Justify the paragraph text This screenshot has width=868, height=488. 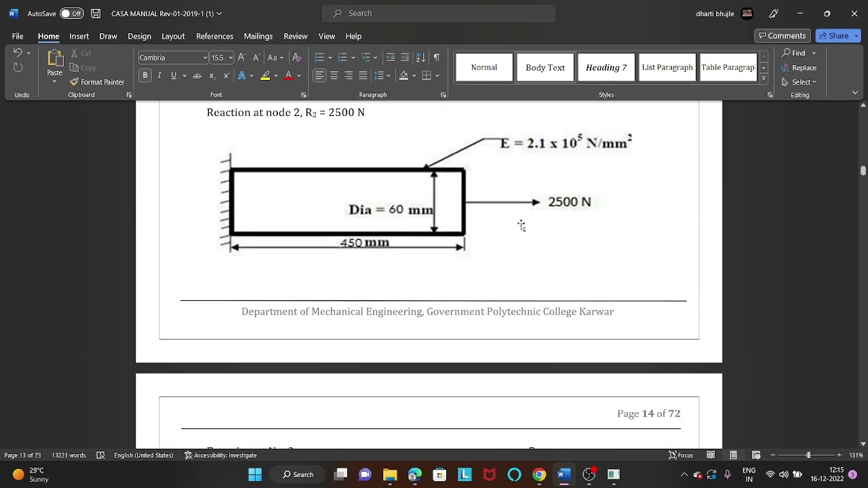tap(363, 75)
